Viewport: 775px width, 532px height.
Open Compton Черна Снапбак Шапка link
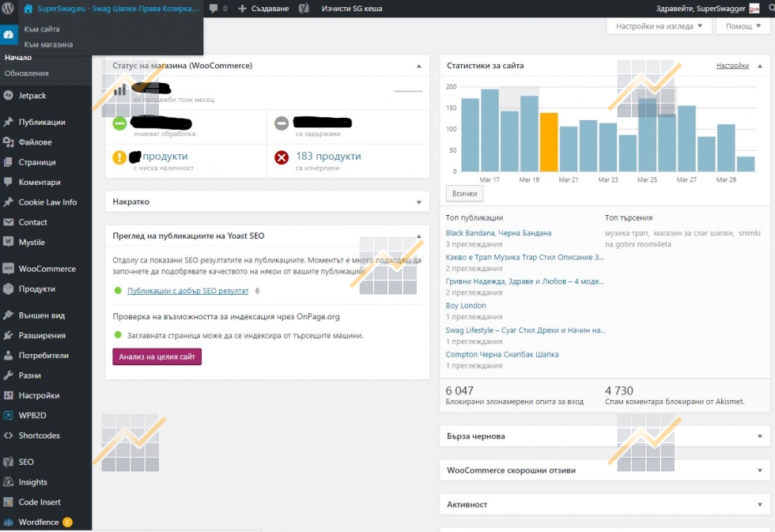pos(502,354)
